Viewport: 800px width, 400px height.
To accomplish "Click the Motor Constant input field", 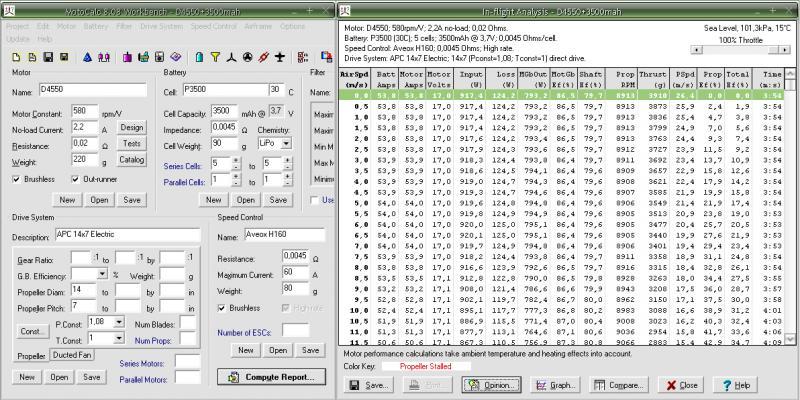I will coord(85,110).
